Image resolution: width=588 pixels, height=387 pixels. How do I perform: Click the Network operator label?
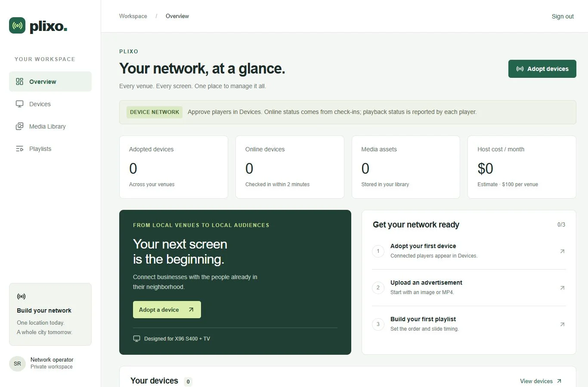click(x=52, y=359)
